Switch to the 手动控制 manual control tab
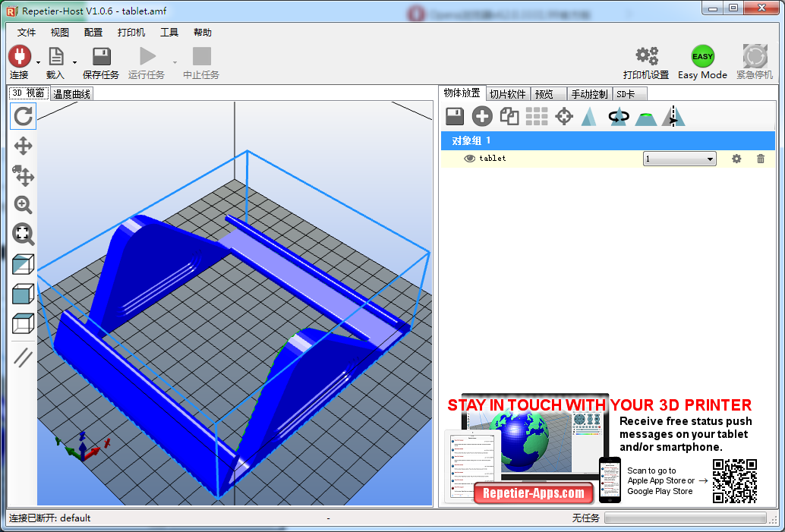Image resolution: width=785 pixels, height=532 pixels. (x=590, y=94)
